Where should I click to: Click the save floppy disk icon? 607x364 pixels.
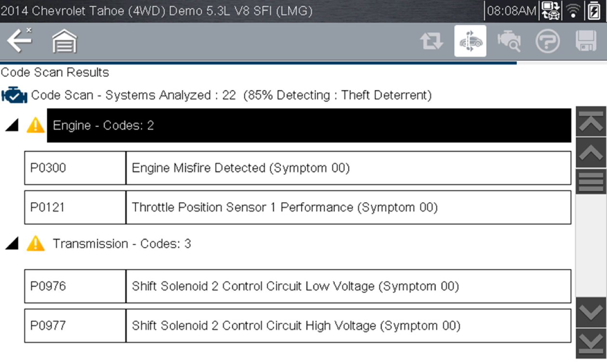click(586, 42)
